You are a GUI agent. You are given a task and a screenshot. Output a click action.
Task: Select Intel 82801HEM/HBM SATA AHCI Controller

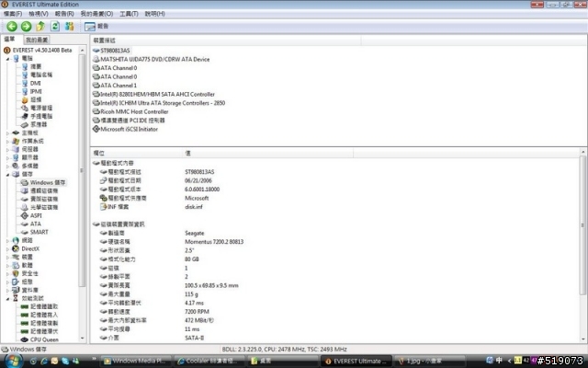coord(157,94)
